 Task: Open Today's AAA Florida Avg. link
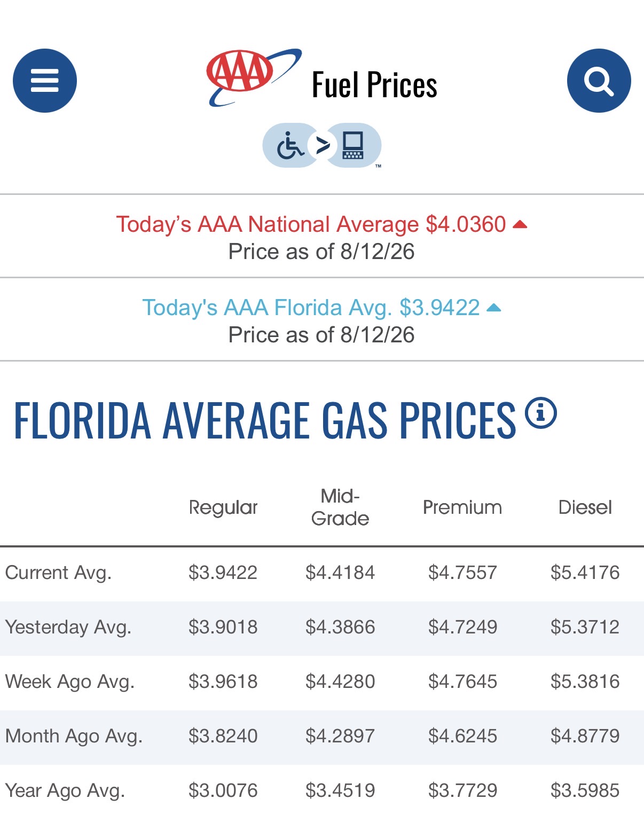311,308
